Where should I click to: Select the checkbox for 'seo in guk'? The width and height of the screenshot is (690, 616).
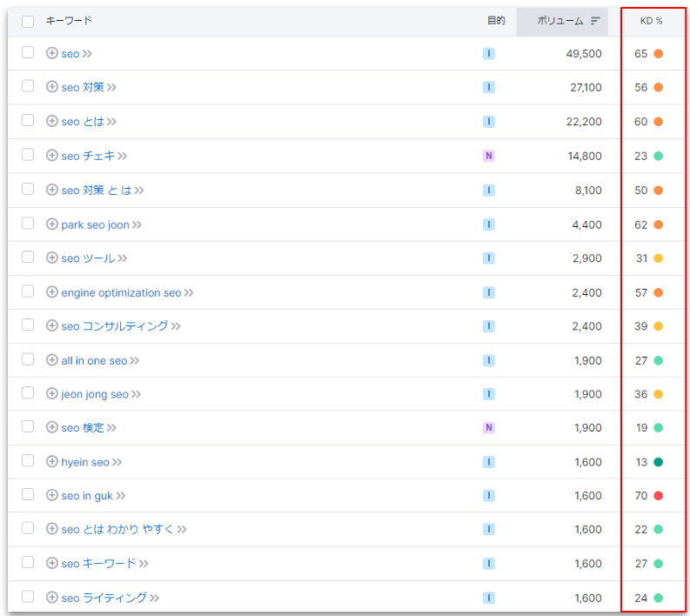click(x=28, y=495)
